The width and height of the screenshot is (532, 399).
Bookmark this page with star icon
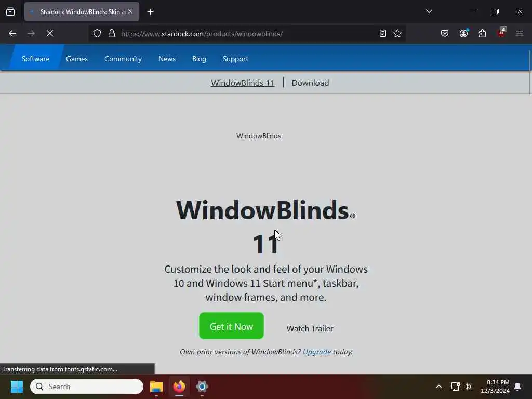(397, 33)
